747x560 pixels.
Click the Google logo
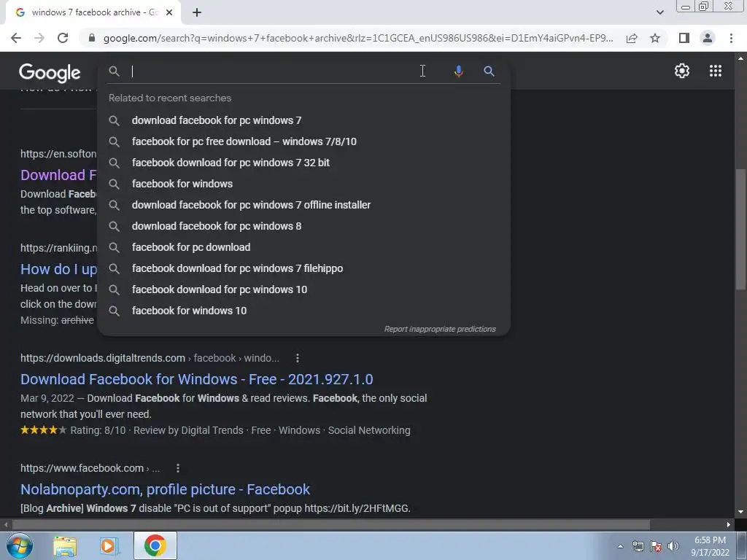(x=50, y=72)
